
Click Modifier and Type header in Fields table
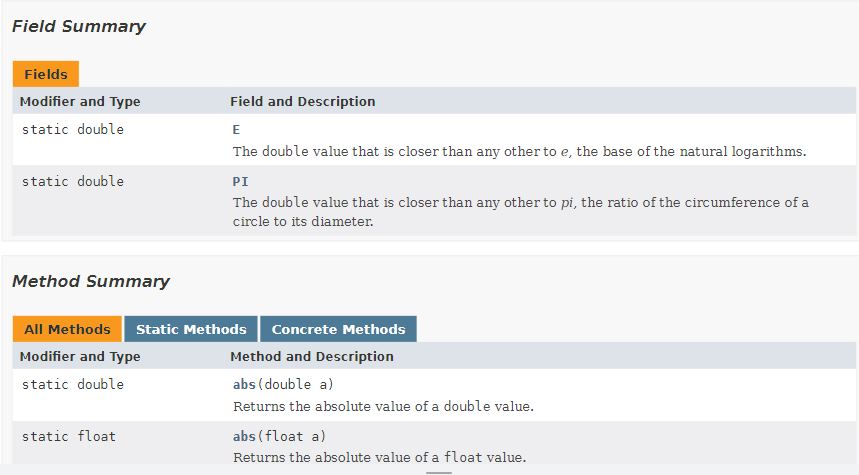pos(80,101)
